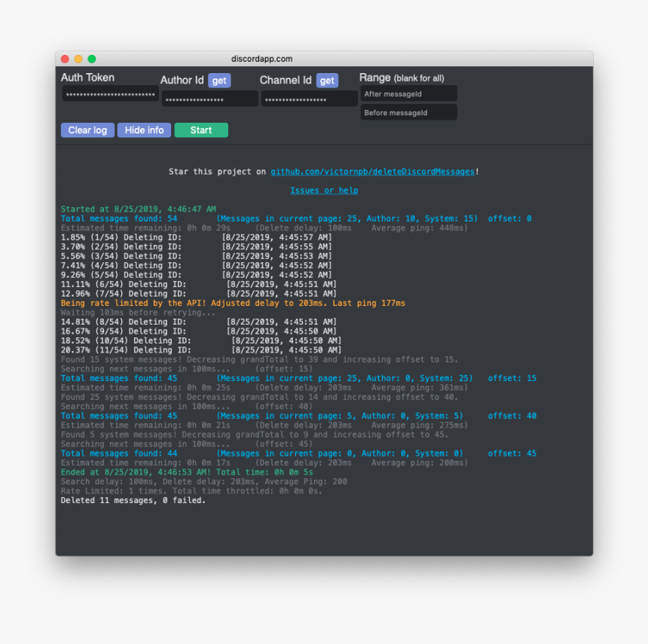This screenshot has width=648, height=644.
Task: Focus the Auth Token password field
Action: coord(110,93)
